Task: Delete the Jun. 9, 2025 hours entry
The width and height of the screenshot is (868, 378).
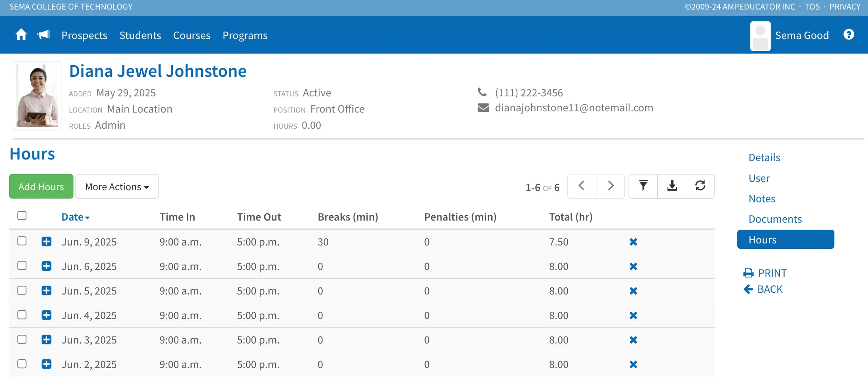Action: tap(633, 242)
